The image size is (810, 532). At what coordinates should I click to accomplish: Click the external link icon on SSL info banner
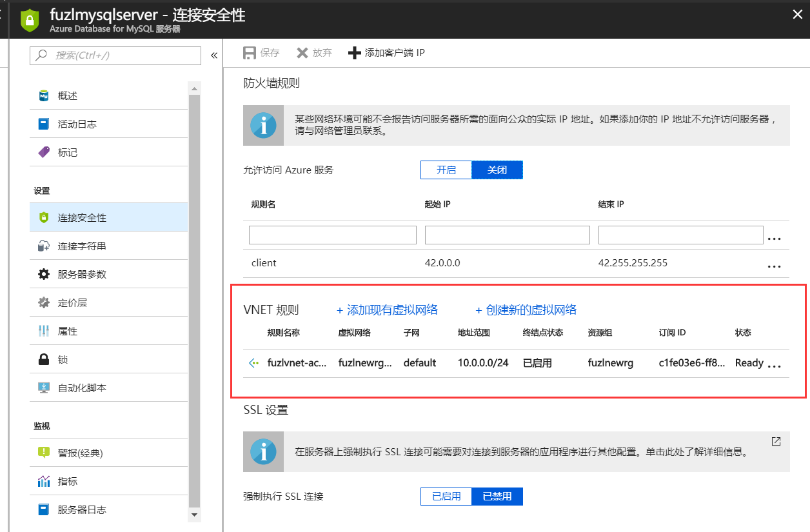(x=775, y=441)
